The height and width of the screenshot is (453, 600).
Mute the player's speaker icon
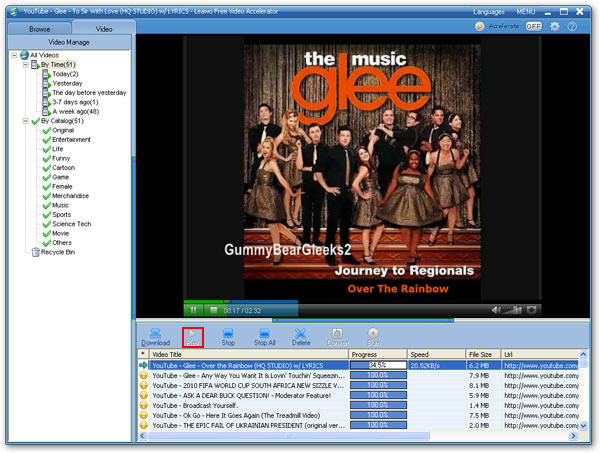496,310
